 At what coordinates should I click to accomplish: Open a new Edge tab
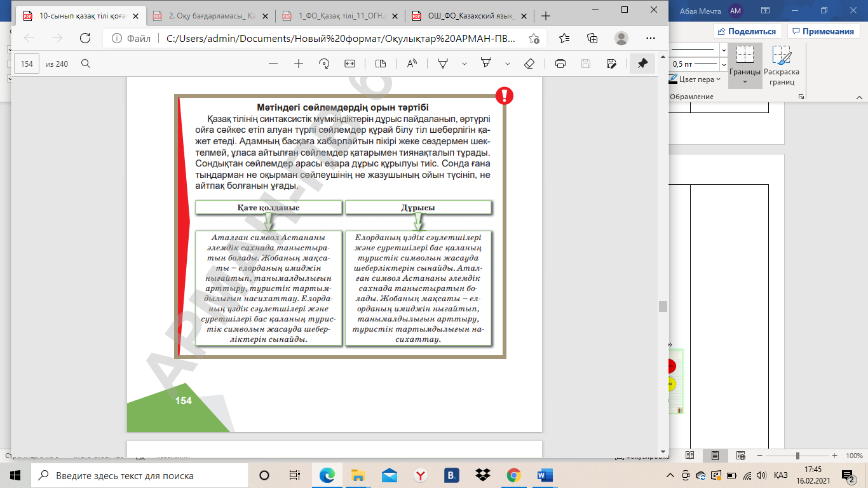(545, 16)
